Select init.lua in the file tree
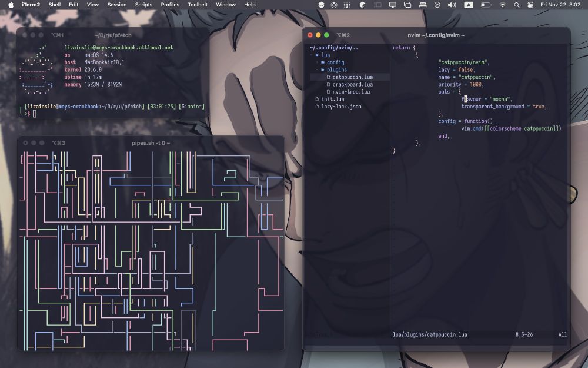The width and height of the screenshot is (588, 368). click(333, 99)
